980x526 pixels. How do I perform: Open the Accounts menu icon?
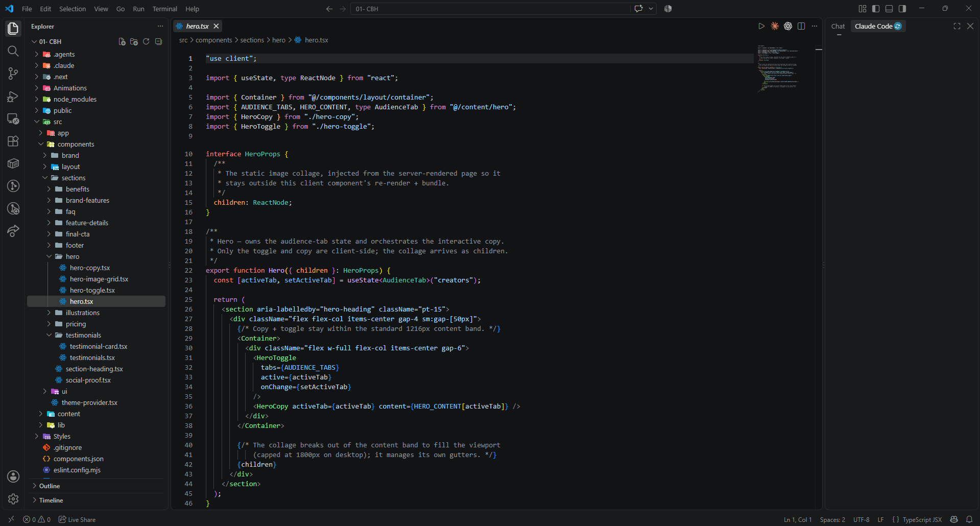[13, 476]
